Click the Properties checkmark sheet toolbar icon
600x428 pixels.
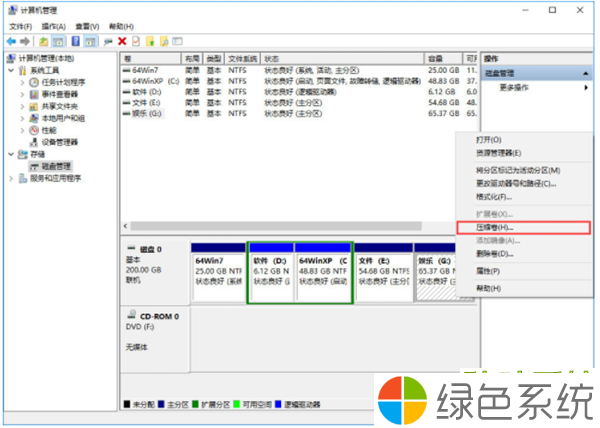click(x=136, y=41)
